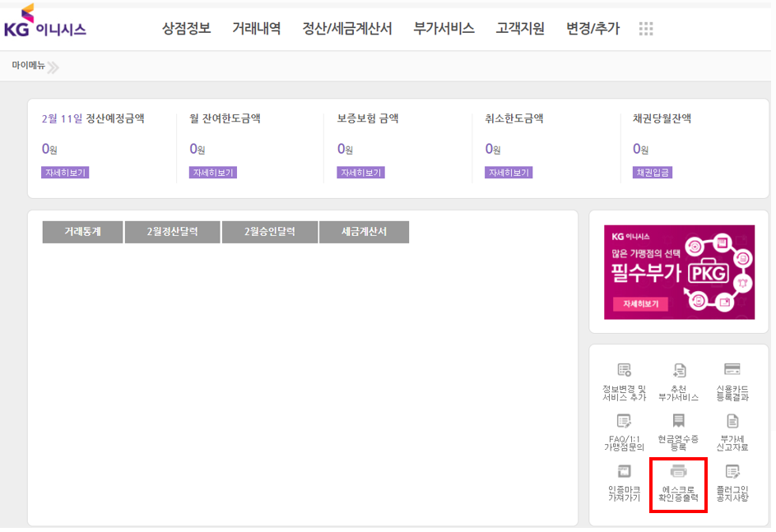
Task: Open the 정산/세금계산서 menu
Action: coord(347,29)
